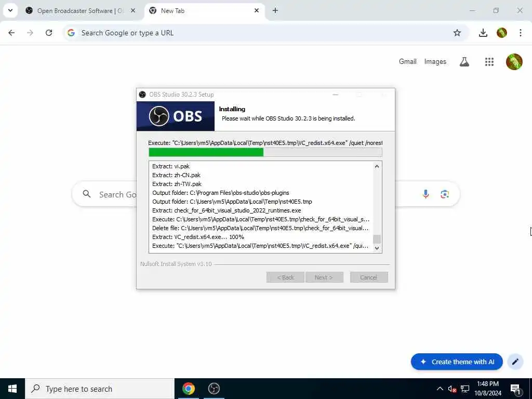The image size is (532, 399).
Task: Open the tab search dropdown arrow
Action: pos(10,10)
